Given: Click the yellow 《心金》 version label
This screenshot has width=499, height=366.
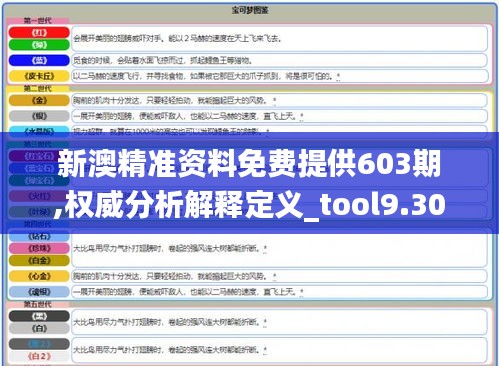Looking at the screenshot, I should 39,276.
